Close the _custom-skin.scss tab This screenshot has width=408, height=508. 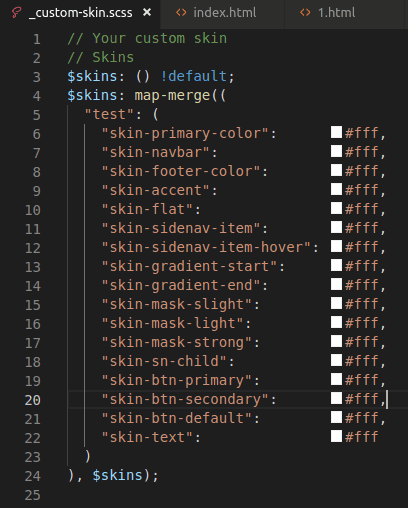click(x=147, y=13)
